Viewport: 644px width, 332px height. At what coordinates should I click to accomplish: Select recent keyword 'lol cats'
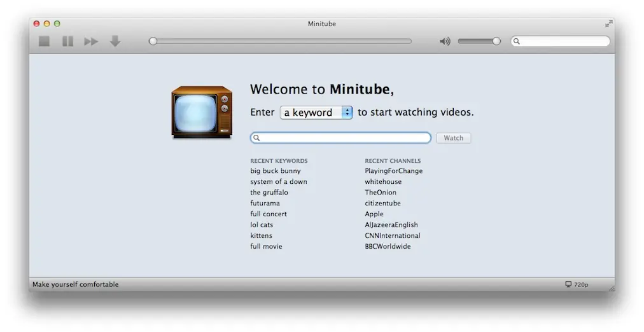[x=262, y=225]
